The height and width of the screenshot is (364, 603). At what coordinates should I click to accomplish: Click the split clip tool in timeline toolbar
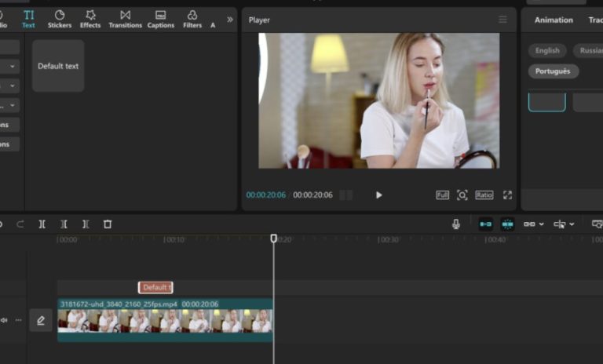click(x=42, y=224)
